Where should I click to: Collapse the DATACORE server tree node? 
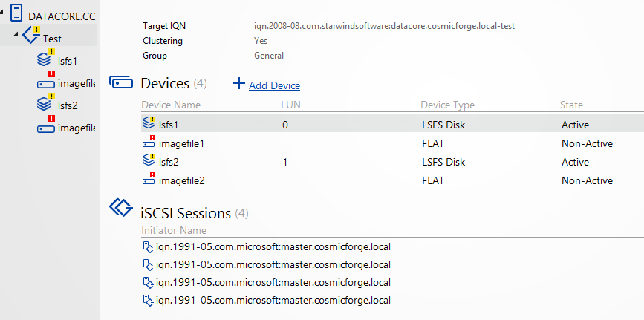pyautogui.click(x=1, y=13)
